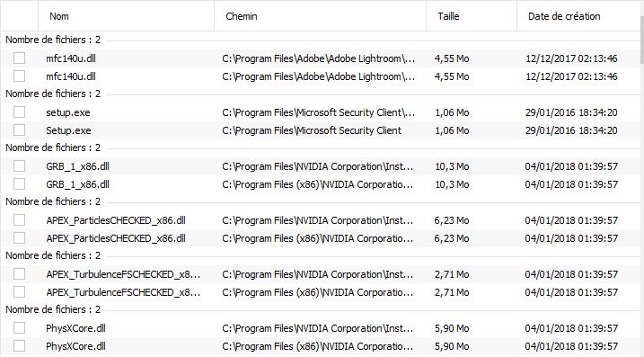Tick the capitalized Setup.exe checkbox

pyautogui.click(x=19, y=130)
